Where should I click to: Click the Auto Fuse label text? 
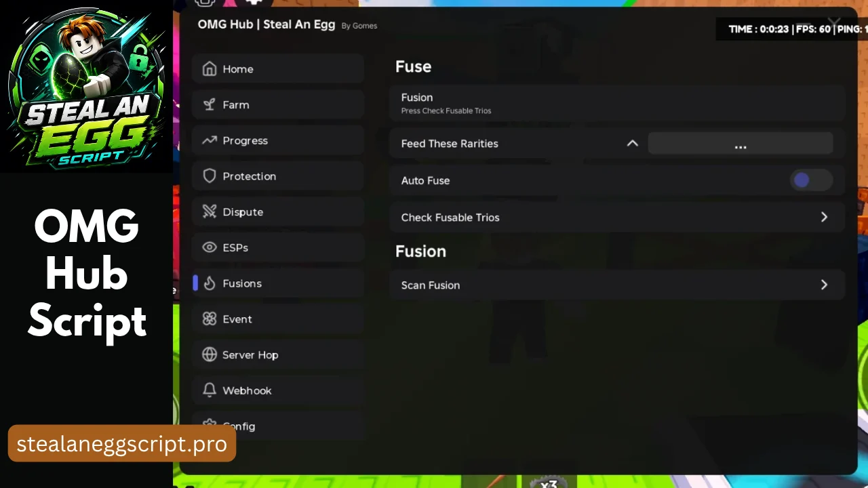pyautogui.click(x=425, y=180)
